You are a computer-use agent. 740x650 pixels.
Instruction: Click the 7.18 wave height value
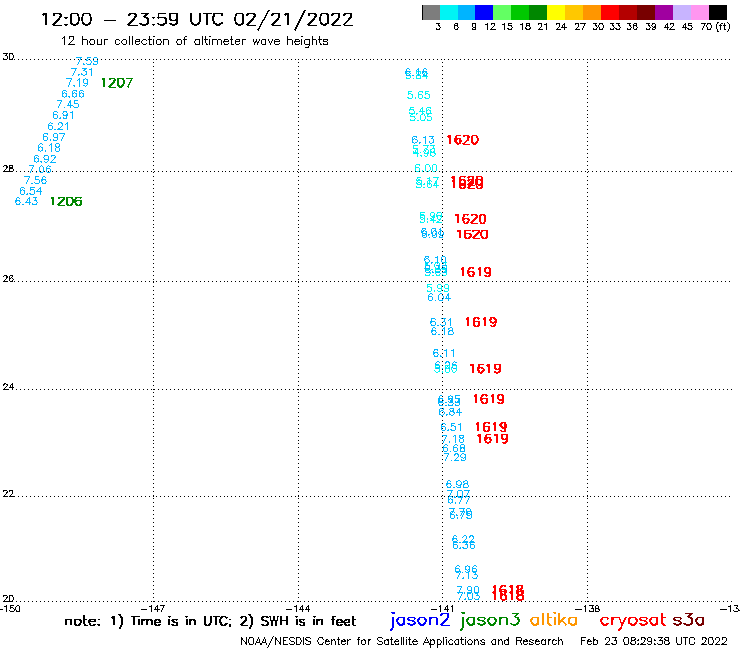[453, 439]
